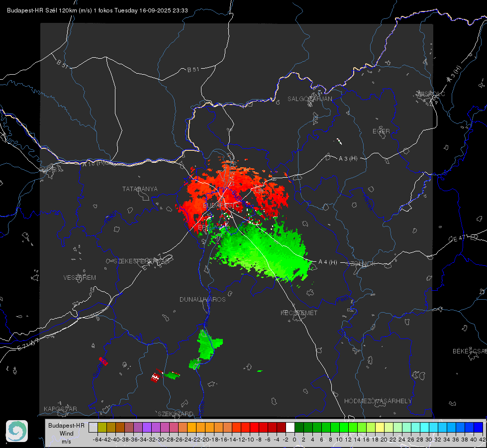Click the blue Pest county label
The width and height of the screenshot is (487, 448).
coord(342,300)
